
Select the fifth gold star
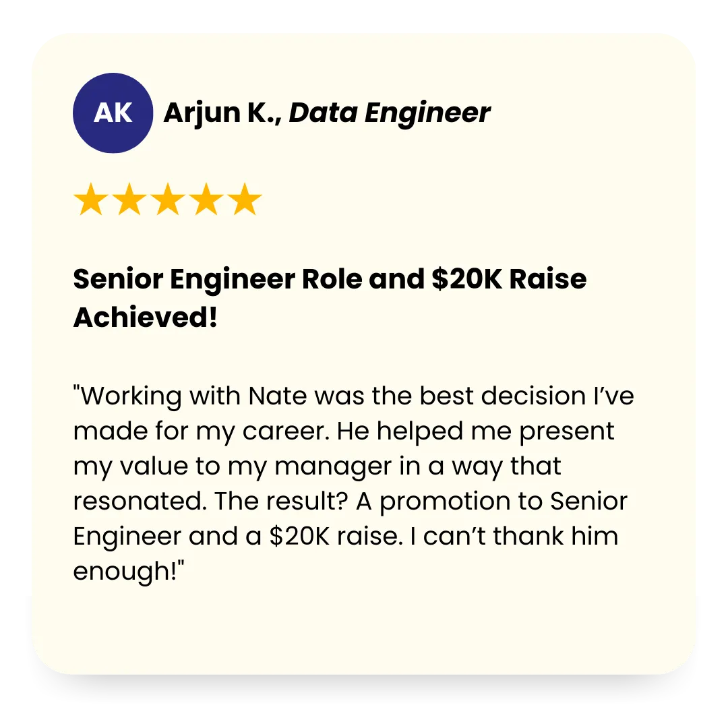245,199
